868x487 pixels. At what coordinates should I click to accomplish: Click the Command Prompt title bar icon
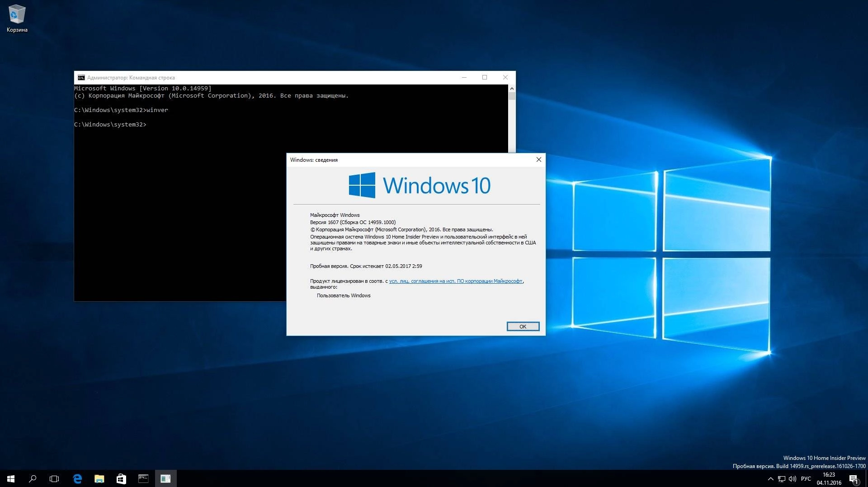[81, 78]
